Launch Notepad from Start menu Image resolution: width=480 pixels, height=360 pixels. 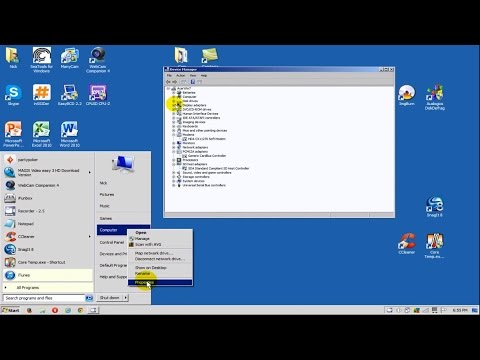(x=48, y=224)
